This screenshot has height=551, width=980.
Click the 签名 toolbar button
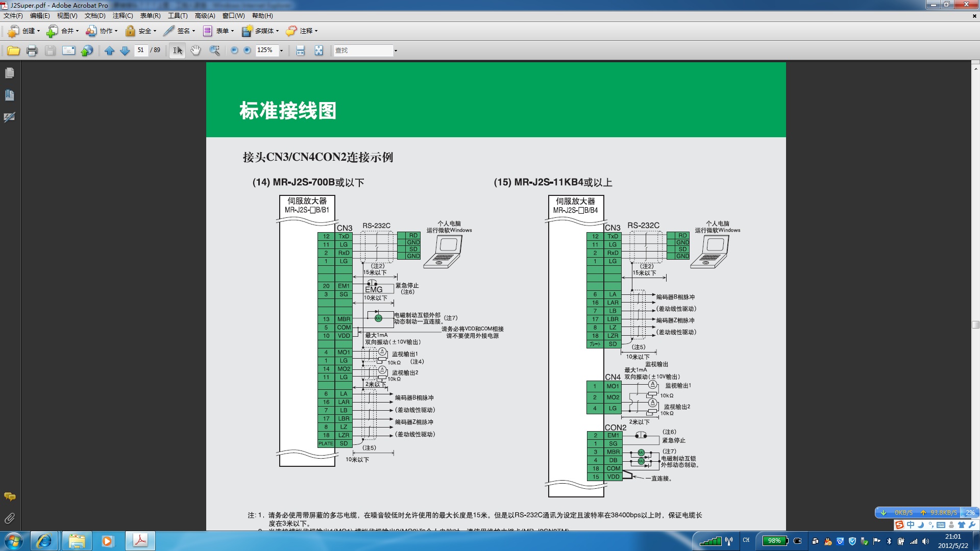coord(179,31)
